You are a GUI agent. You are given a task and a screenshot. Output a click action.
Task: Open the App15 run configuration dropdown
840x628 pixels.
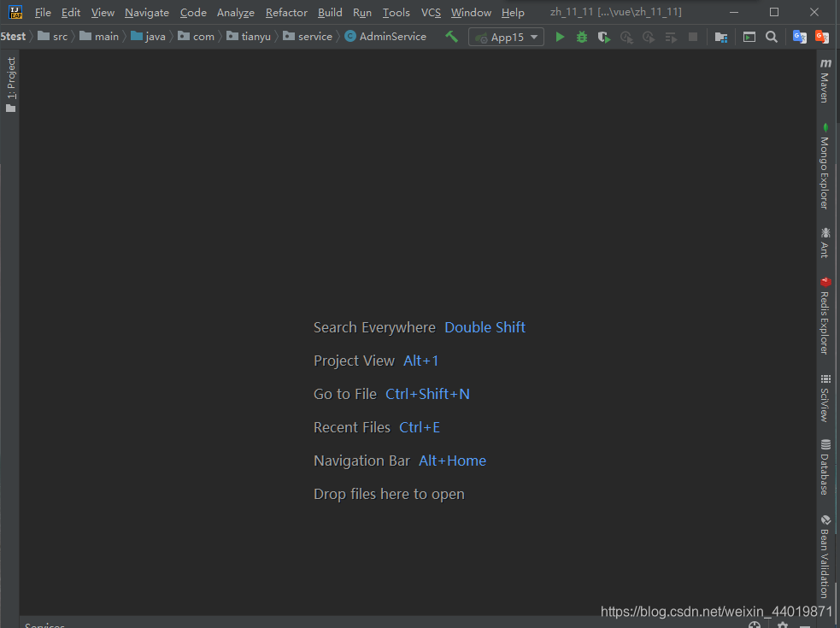[x=506, y=37]
